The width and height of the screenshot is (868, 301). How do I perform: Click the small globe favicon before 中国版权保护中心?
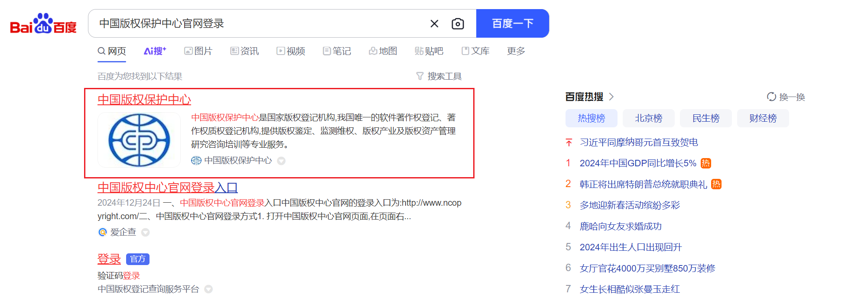pyautogui.click(x=196, y=161)
